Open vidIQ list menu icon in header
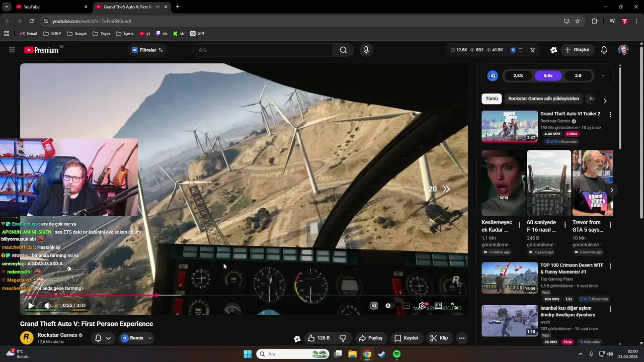The image size is (644, 362). 520,50
